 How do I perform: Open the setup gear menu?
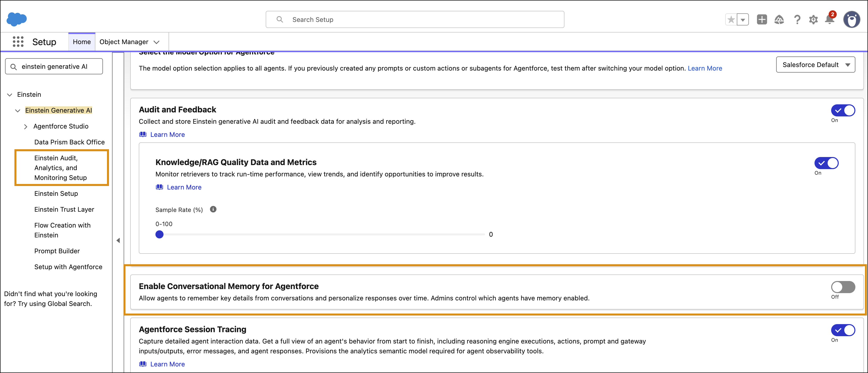pyautogui.click(x=813, y=19)
